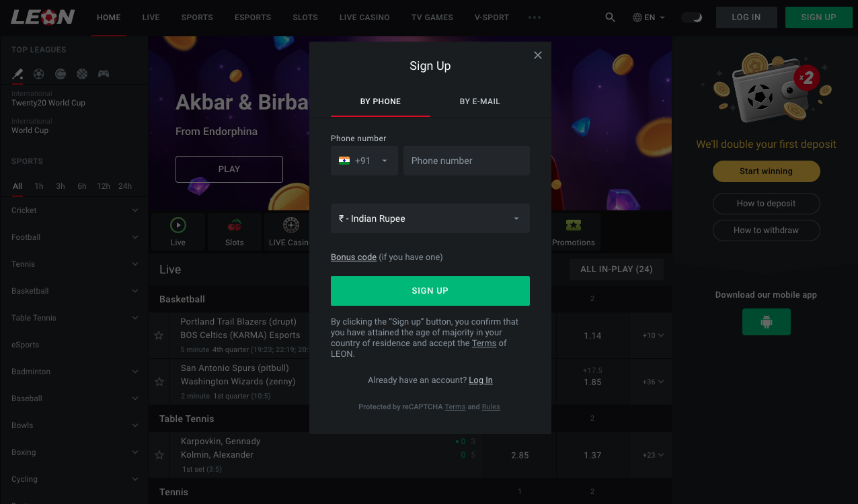Image resolution: width=858 pixels, height=504 pixels.
Task: Favorite the Karpovkin vs Kolmin match
Action: tap(159, 455)
